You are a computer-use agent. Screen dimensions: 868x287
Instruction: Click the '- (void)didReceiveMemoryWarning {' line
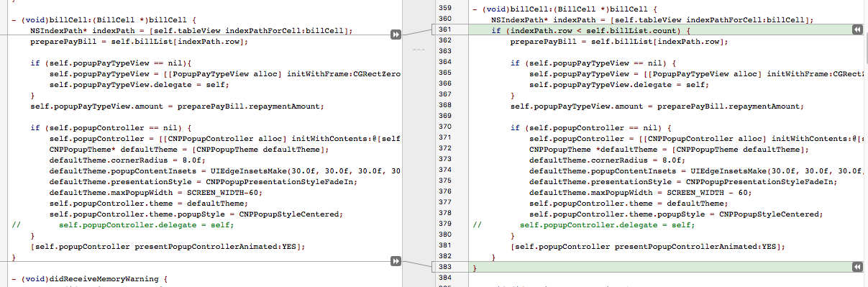90,279
